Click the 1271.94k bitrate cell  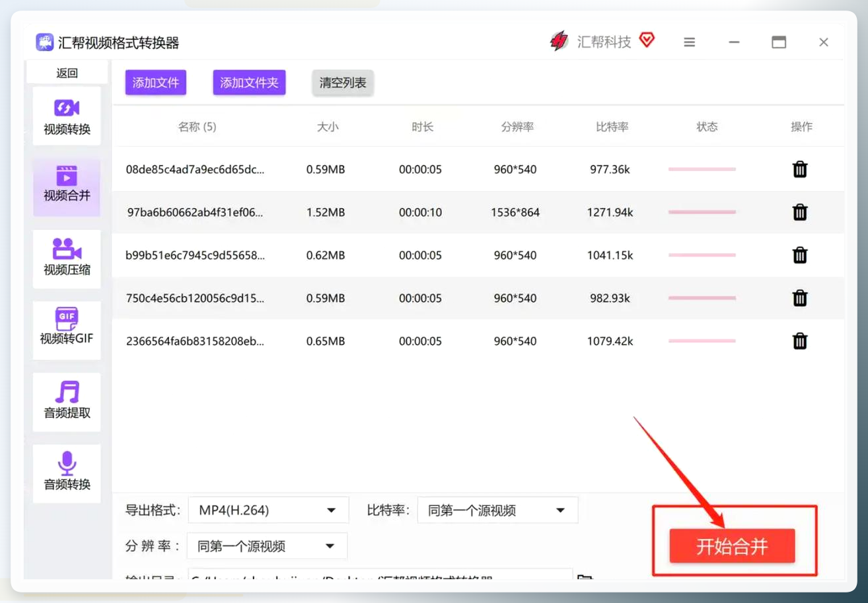[x=610, y=213]
